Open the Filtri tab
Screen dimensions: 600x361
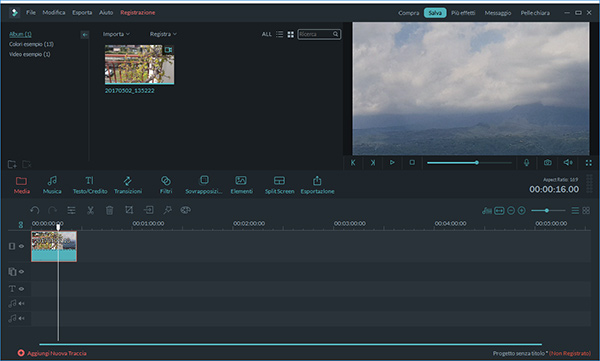point(166,185)
